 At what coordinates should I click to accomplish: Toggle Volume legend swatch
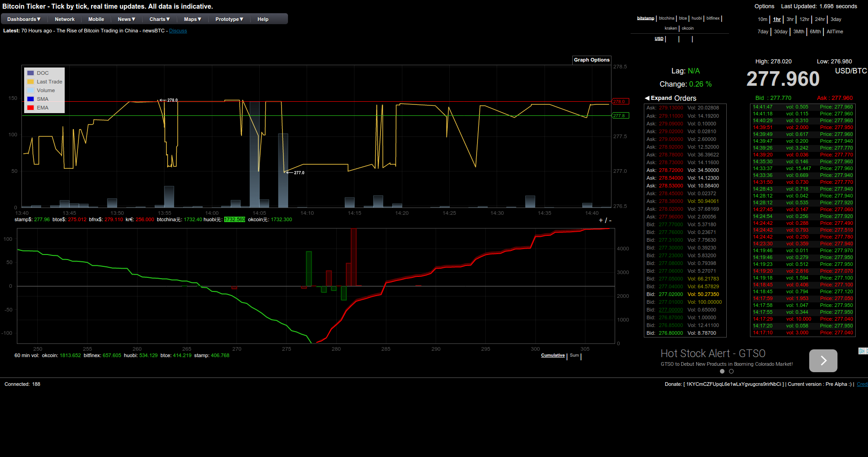pos(31,90)
